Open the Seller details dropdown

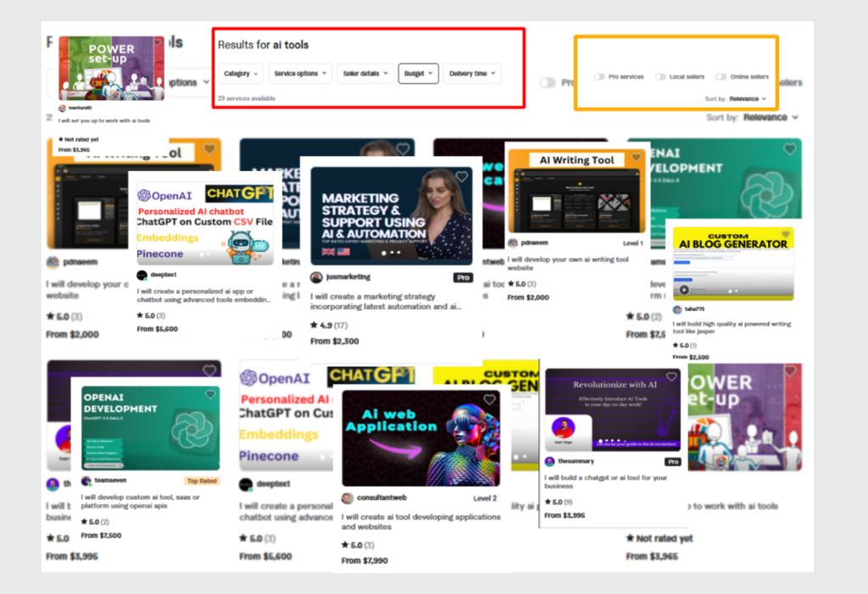click(x=364, y=73)
